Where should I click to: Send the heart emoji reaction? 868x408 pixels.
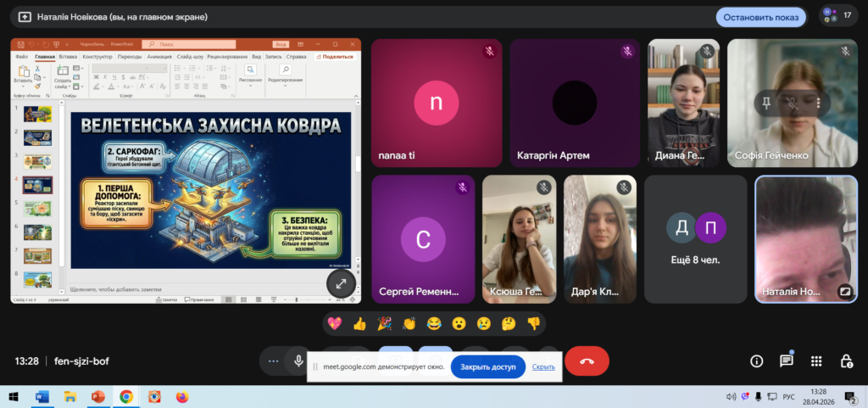(x=335, y=323)
